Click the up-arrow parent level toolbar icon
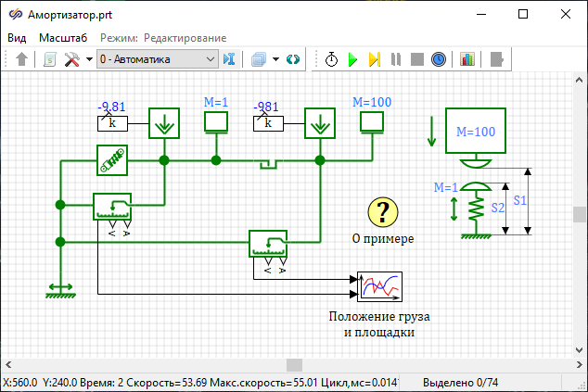The image size is (588, 392). 22,59
